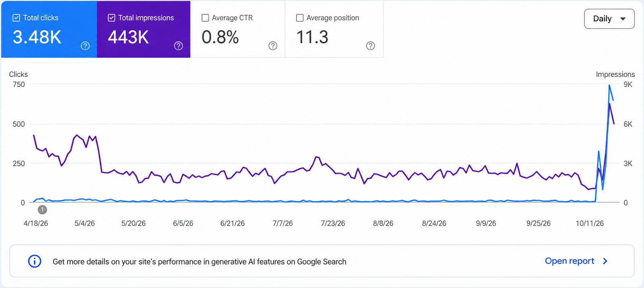Click the 5/4/26 date label

click(x=85, y=223)
